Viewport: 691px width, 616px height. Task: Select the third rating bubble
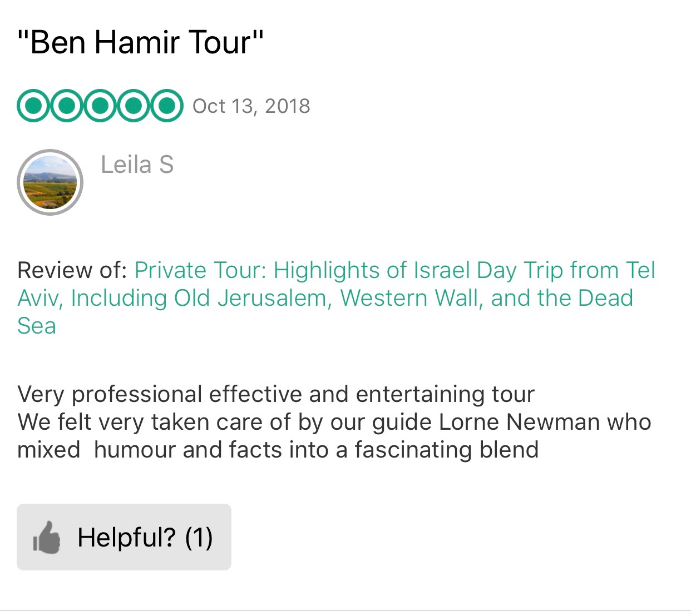[100, 106]
